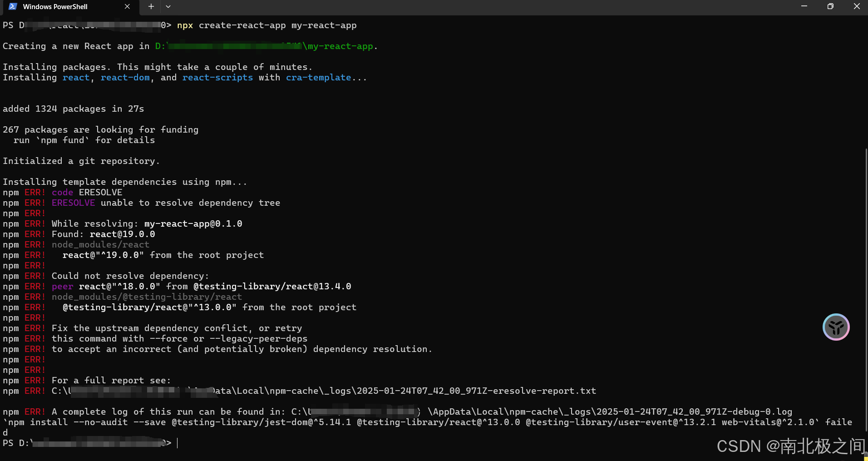The height and width of the screenshot is (461, 868).
Task: Restore down the terminal window
Action: coord(830,6)
